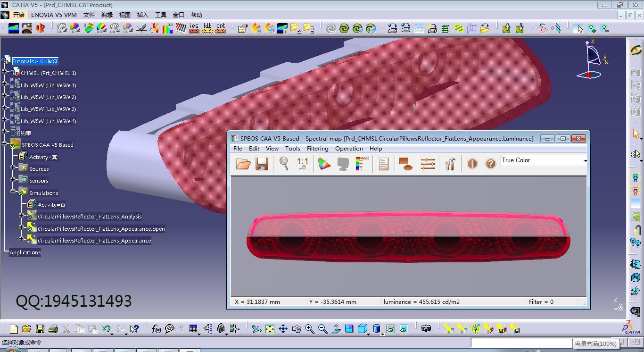Open the Tools menu in Spectral map window

coord(292,148)
